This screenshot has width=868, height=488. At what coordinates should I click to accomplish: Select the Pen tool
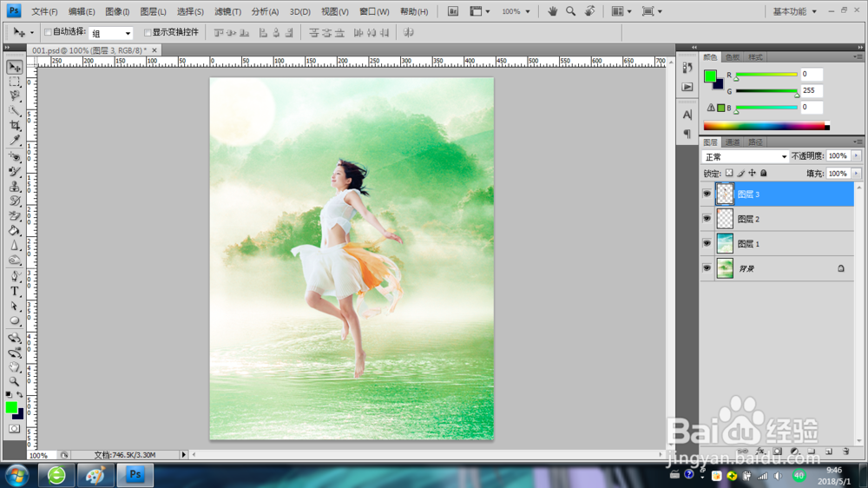pos(15,276)
